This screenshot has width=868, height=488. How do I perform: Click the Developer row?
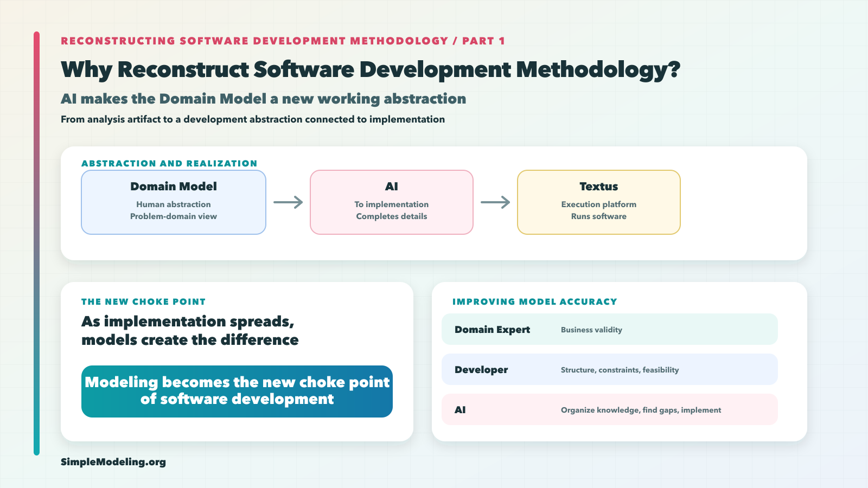click(x=610, y=369)
